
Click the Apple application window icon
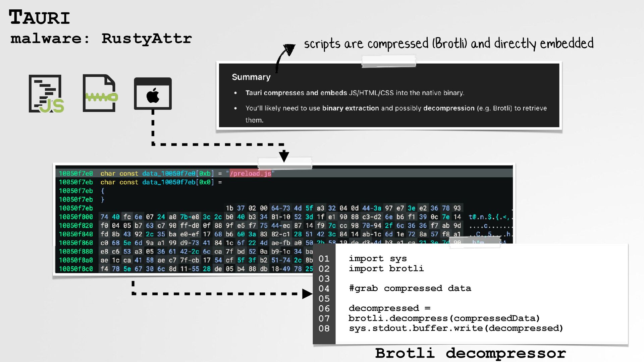pyautogui.click(x=153, y=94)
